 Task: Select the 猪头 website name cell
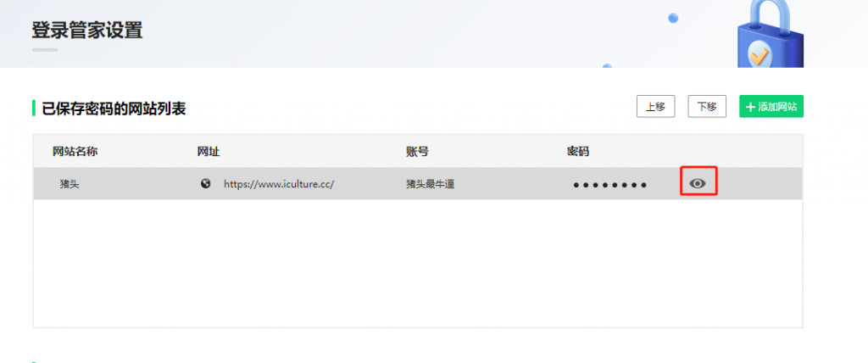(70, 184)
